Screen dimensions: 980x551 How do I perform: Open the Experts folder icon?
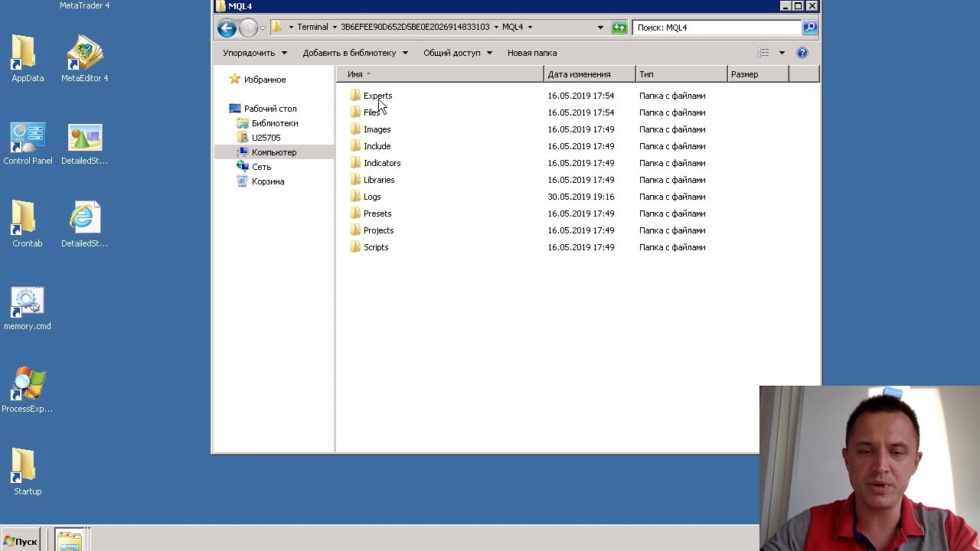[x=355, y=96]
